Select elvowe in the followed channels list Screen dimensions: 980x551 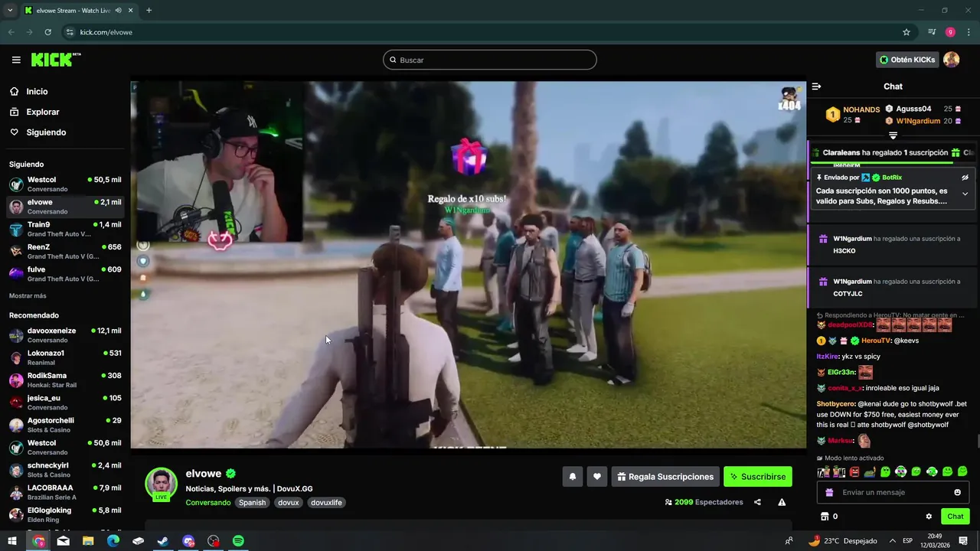(x=65, y=207)
